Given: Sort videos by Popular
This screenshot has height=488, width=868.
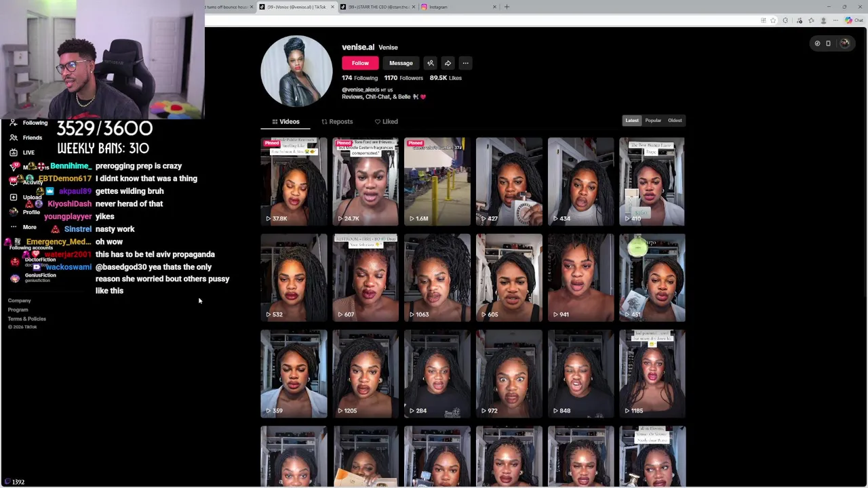Looking at the screenshot, I should (x=653, y=121).
